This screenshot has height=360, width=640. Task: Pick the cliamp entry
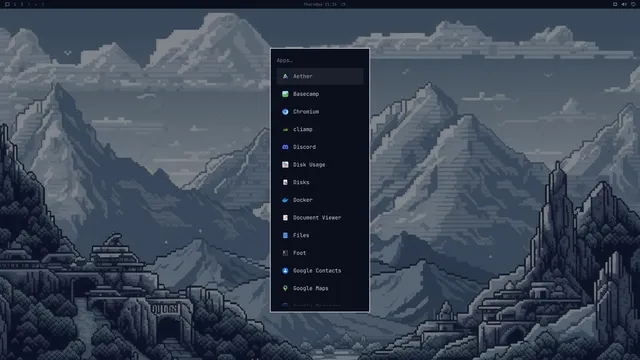[320, 129]
